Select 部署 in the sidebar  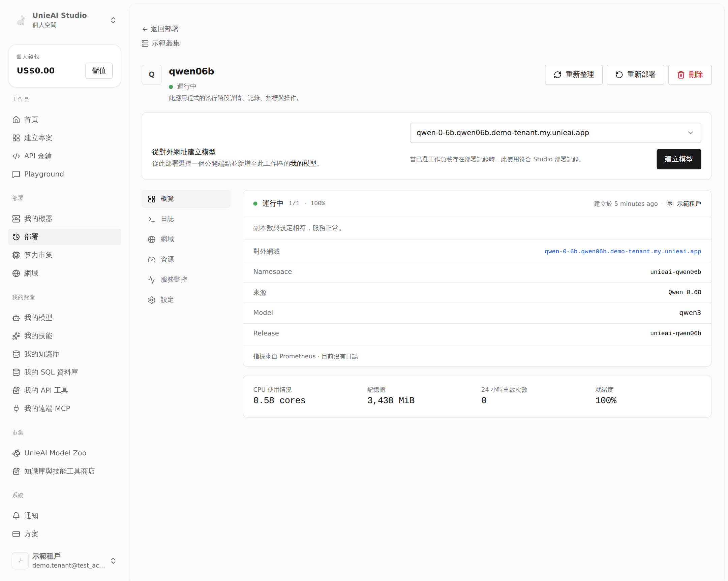[x=64, y=237]
